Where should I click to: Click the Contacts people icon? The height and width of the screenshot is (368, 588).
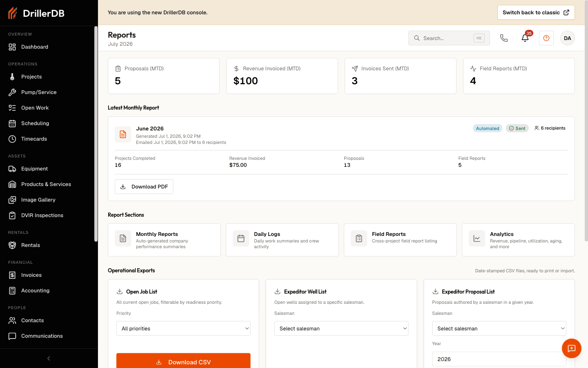(12, 321)
